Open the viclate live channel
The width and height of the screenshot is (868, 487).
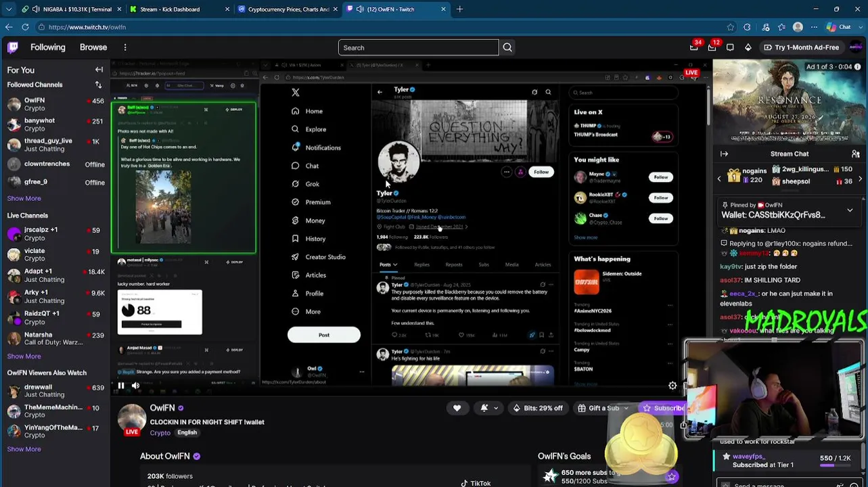coord(55,255)
